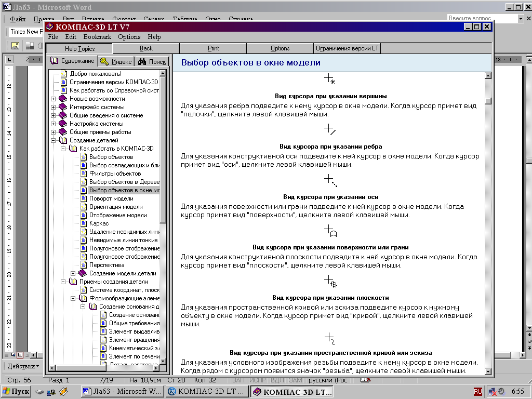Click help text scrollbar up arrow

488,76
